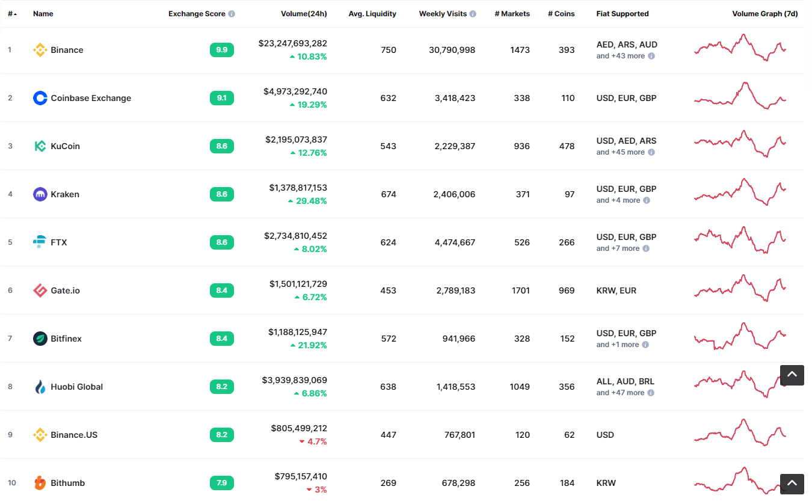Expand Kraken's 'and +4 more' fiat list
Screen dimensions: 812x504
(x=618, y=200)
